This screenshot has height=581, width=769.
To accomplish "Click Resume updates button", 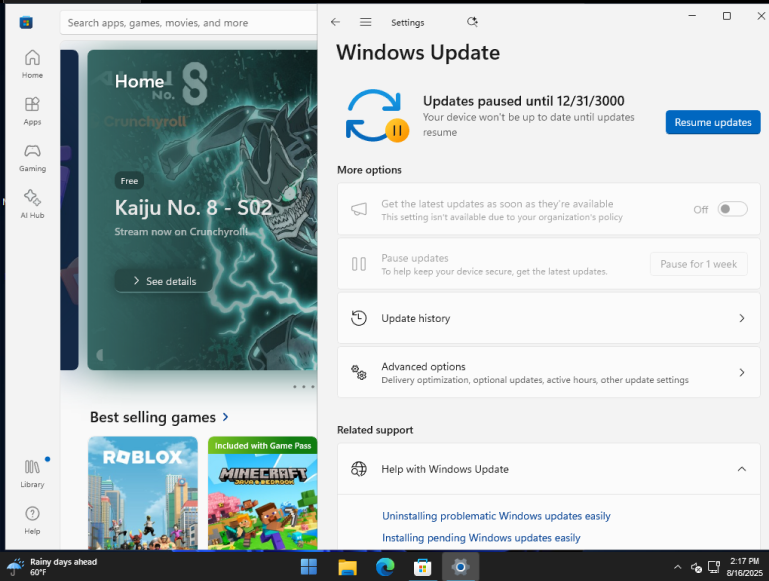I will coord(713,122).
